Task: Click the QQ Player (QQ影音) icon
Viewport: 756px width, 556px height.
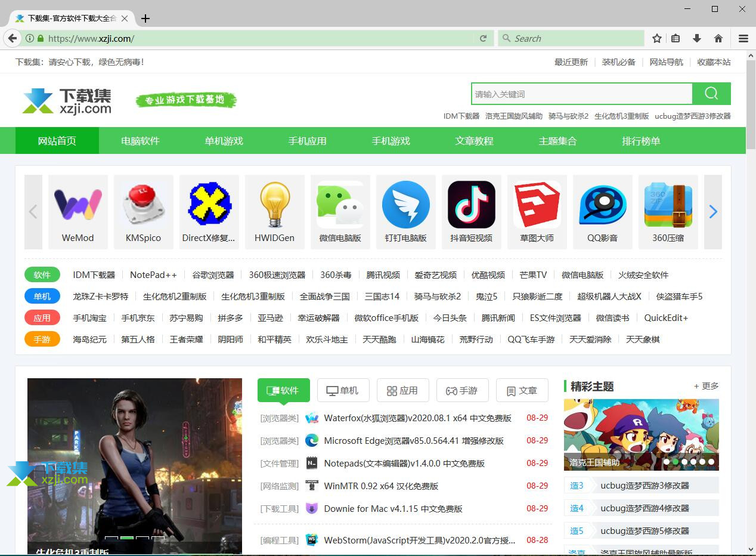Action: click(603, 205)
